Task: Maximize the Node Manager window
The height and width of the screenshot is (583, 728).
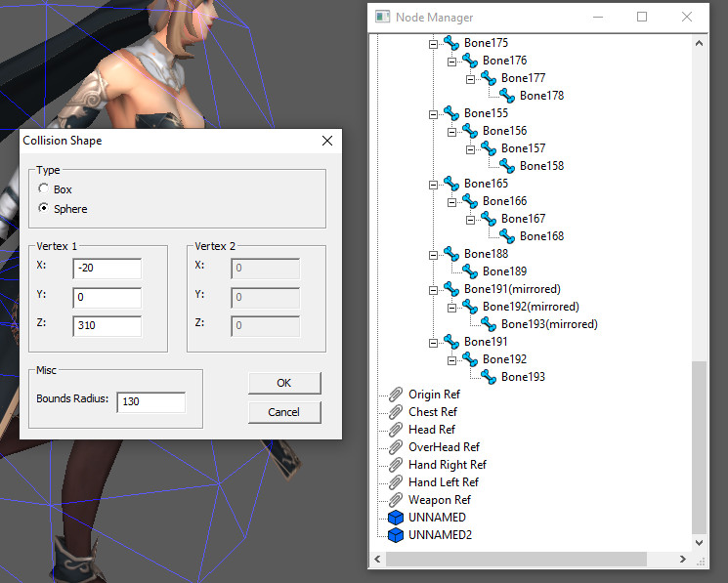Action: (642, 18)
